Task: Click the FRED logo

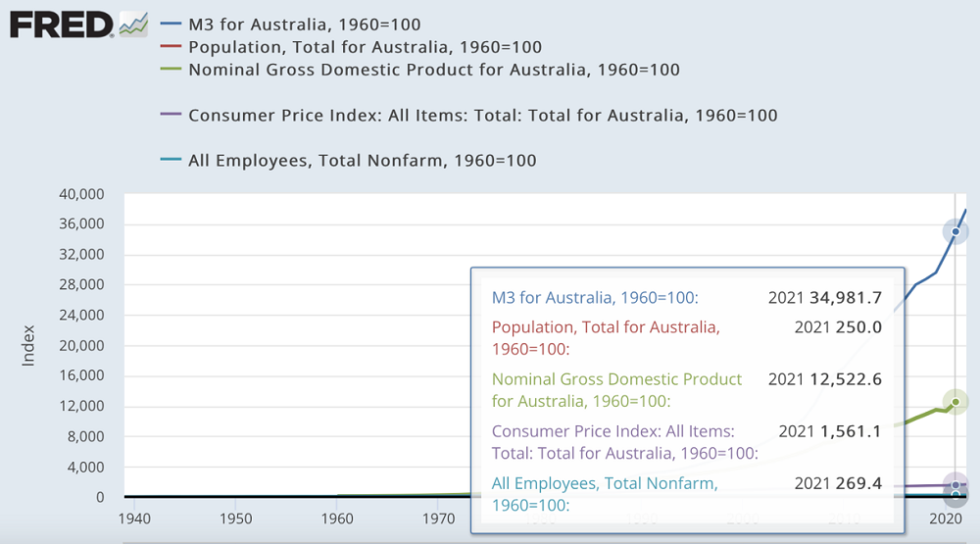Action: pyautogui.click(x=61, y=24)
